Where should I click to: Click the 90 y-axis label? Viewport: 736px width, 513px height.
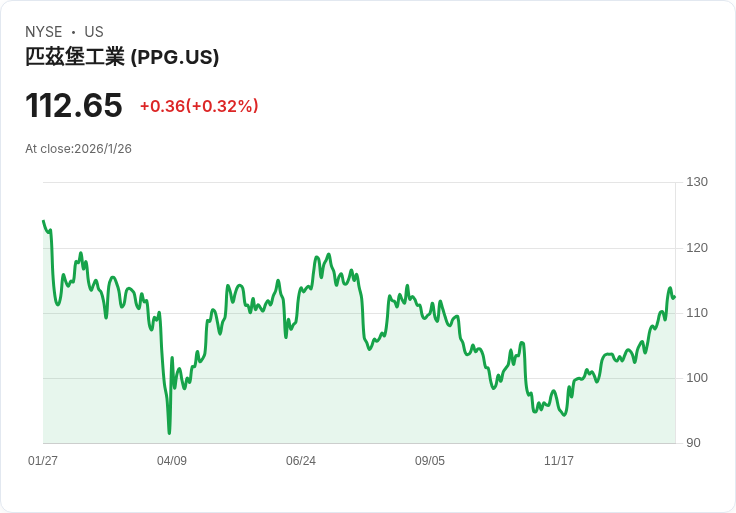[x=693, y=443]
